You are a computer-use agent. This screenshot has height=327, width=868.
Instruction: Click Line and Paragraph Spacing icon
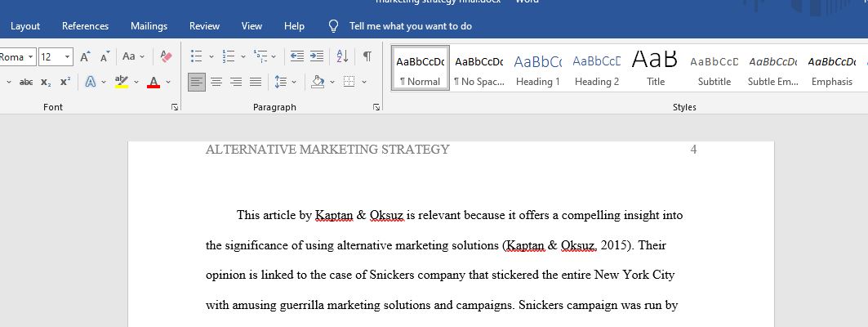[281, 82]
